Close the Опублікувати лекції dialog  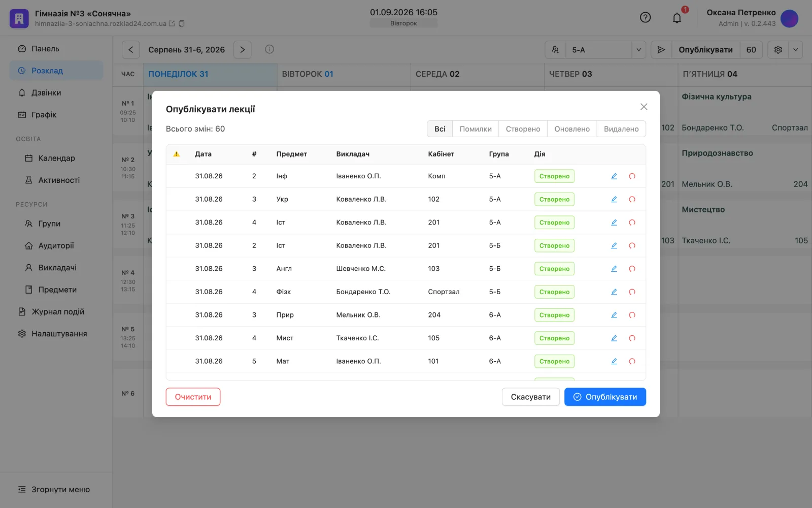[x=644, y=107]
